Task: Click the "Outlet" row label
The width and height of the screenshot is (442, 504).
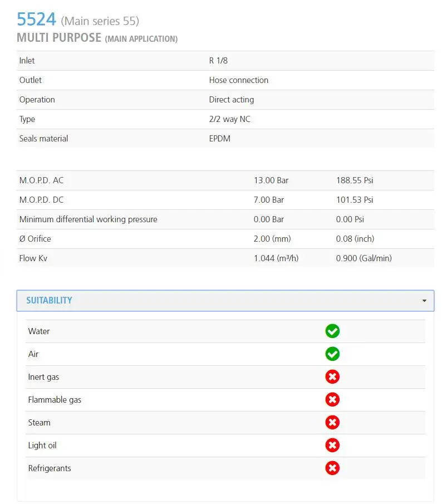Action: pos(31,80)
